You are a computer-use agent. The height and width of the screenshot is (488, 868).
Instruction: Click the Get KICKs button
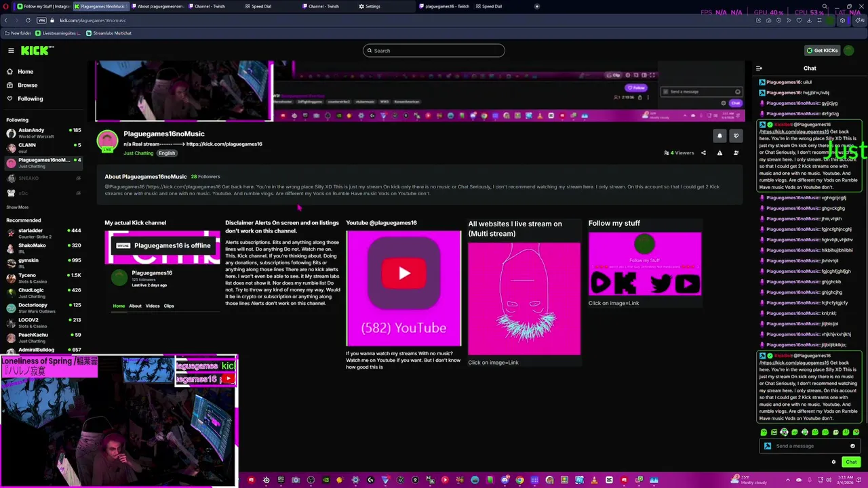[x=821, y=51]
